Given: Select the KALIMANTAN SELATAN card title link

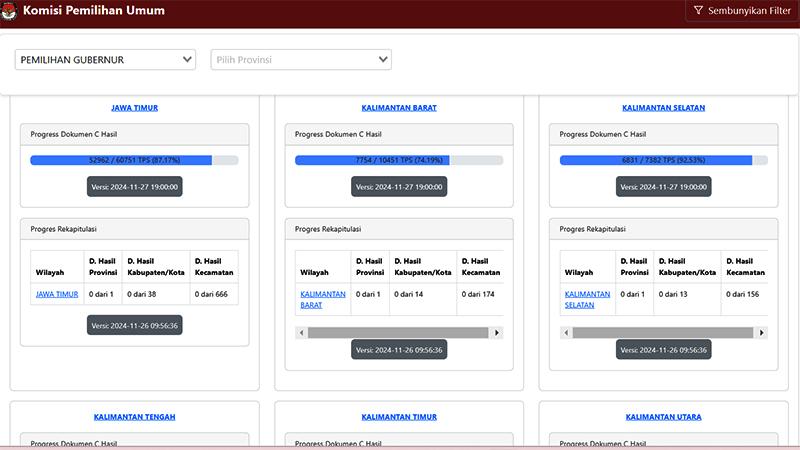Looking at the screenshot, I should coord(663,108).
